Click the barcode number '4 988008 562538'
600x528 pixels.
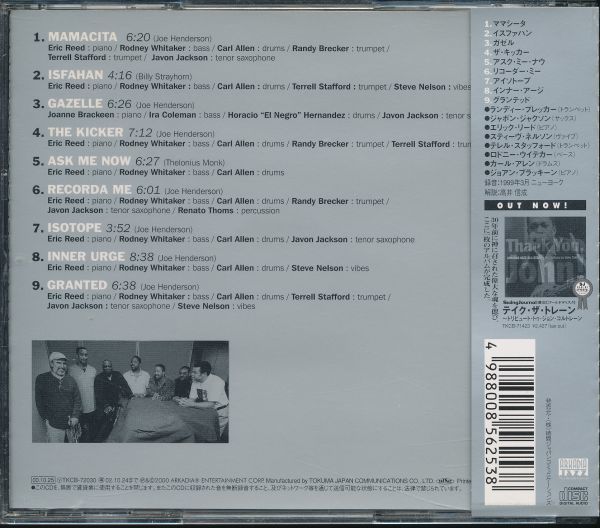pos(492,414)
